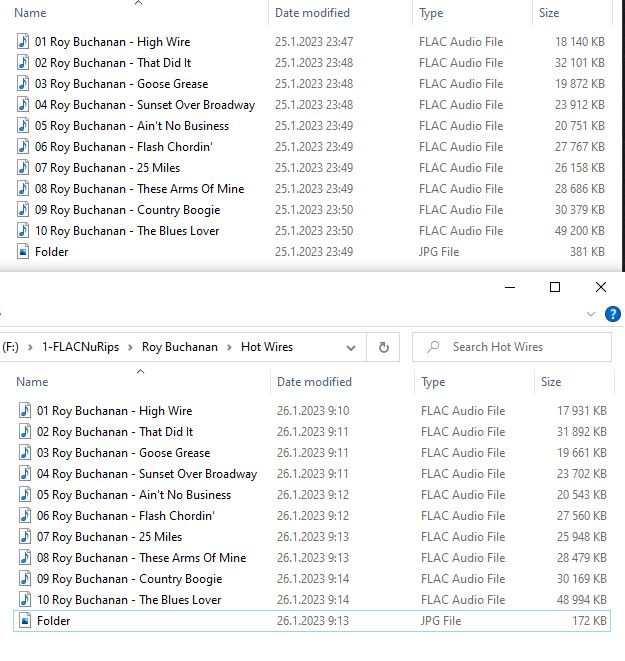Click the Folder JPG file icon in lower window
Image resolution: width=625 pixels, height=661 pixels.
[x=25, y=620]
